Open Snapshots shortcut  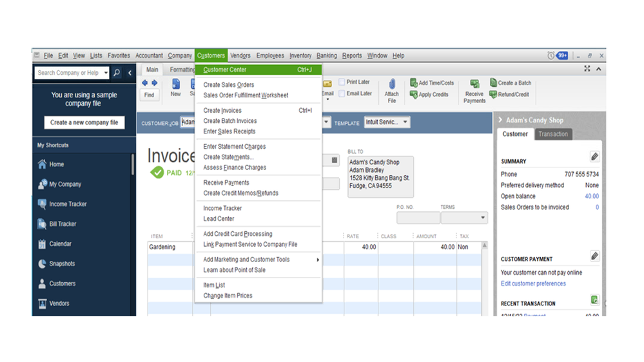[x=62, y=263]
